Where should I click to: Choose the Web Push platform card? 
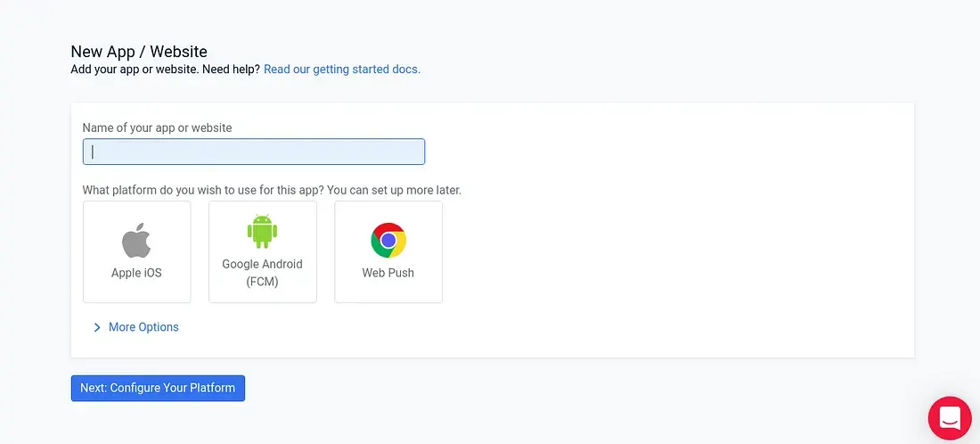388,251
